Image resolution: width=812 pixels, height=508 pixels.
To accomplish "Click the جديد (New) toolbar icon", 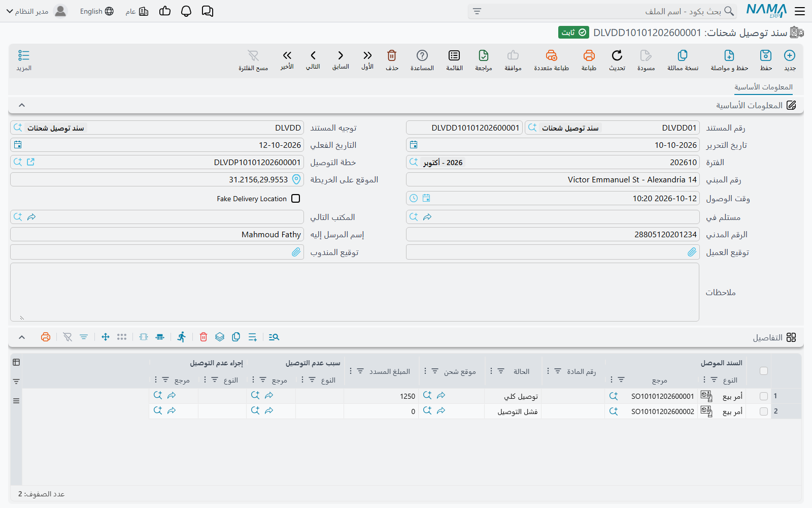I will click(790, 55).
